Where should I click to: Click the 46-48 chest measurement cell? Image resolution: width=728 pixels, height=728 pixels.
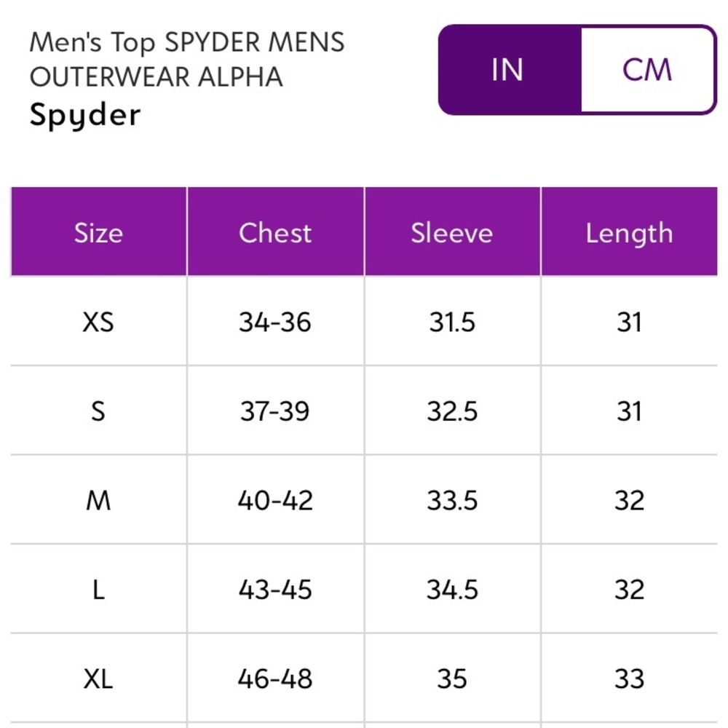point(275,679)
